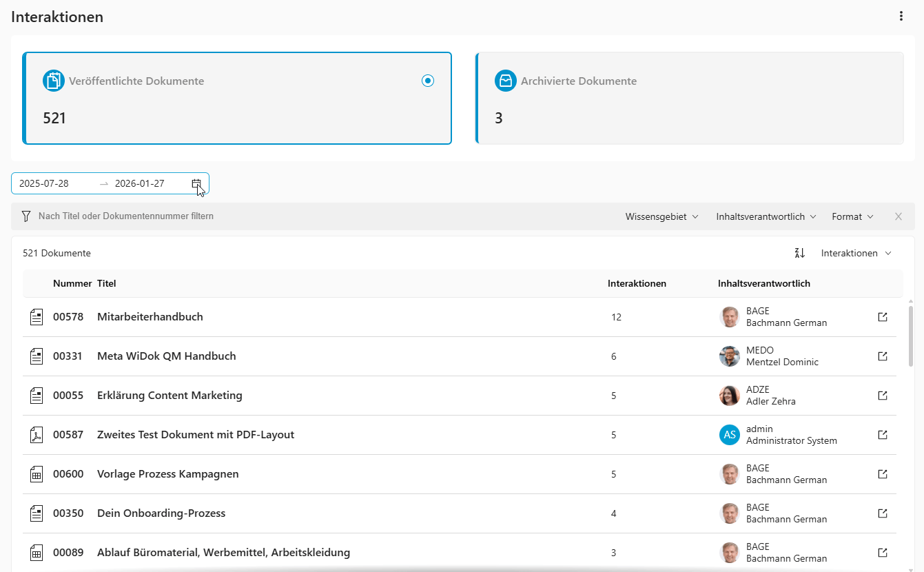Open the three-dot options menu for Interaktionen
Viewport: 924px width, 572px height.
pos(901,17)
